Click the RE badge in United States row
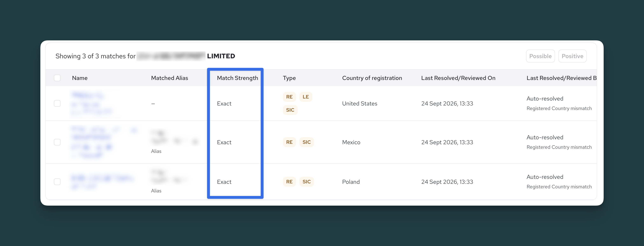 point(289,97)
